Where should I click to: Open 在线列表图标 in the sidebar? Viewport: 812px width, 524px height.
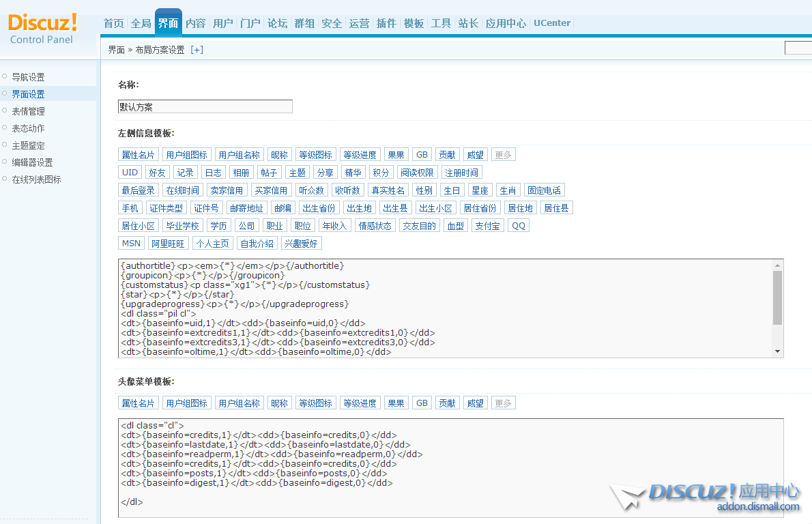(x=36, y=179)
